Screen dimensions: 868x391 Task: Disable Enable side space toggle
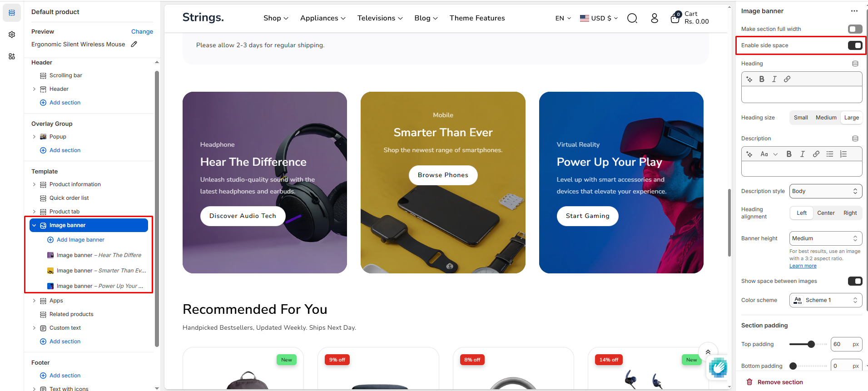tap(855, 45)
